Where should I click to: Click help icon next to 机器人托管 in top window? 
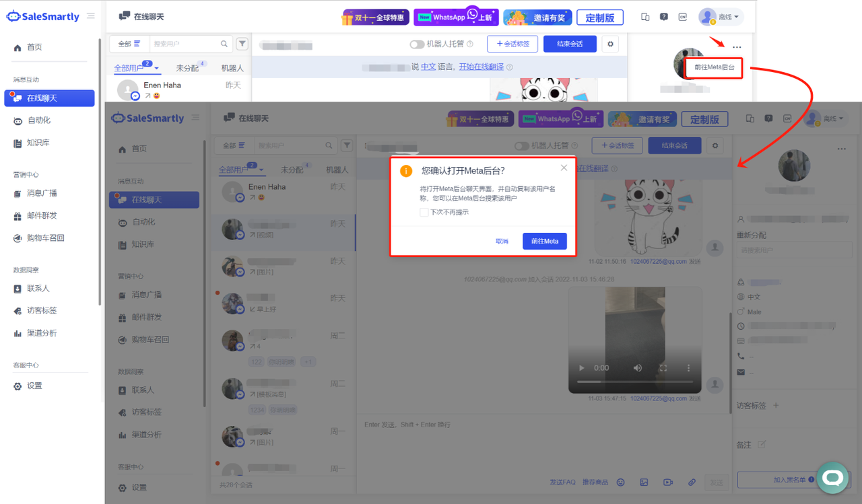(x=470, y=44)
